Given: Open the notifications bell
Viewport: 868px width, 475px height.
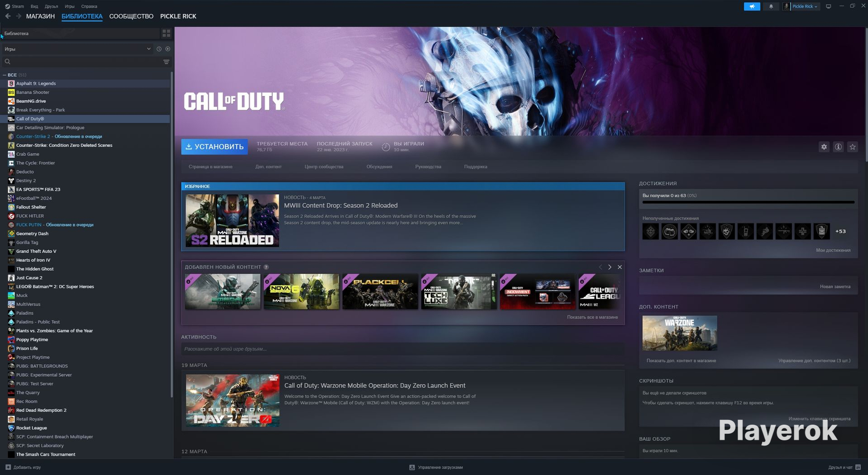Looking at the screenshot, I should [x=771, y=6].
